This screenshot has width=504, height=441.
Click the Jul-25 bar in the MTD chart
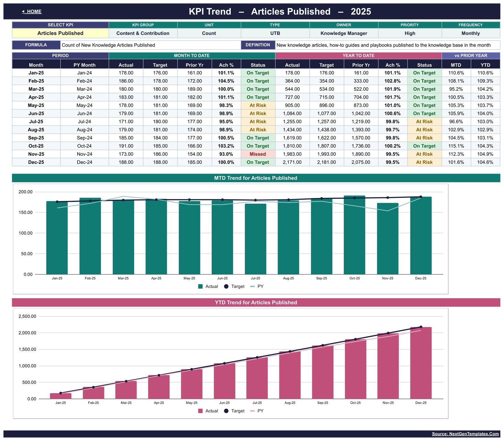click(x=255, y=239)
